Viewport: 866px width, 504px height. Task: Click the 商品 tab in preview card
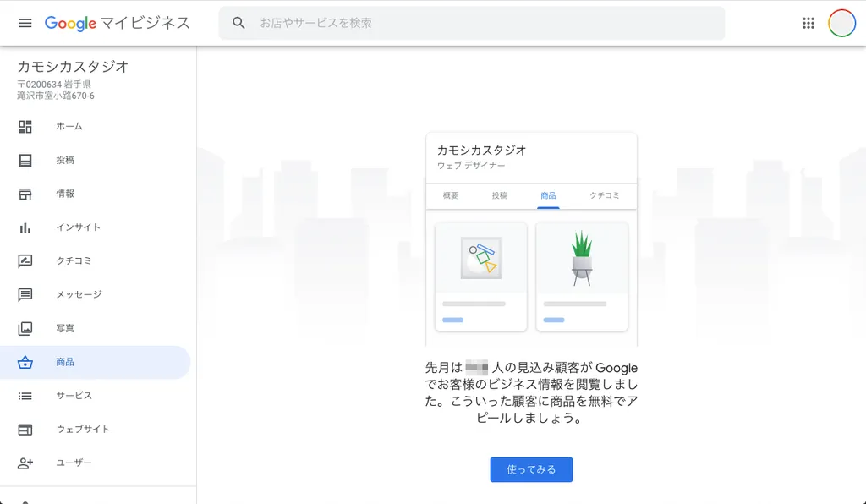pyautogui.click(x=548, y=195)
